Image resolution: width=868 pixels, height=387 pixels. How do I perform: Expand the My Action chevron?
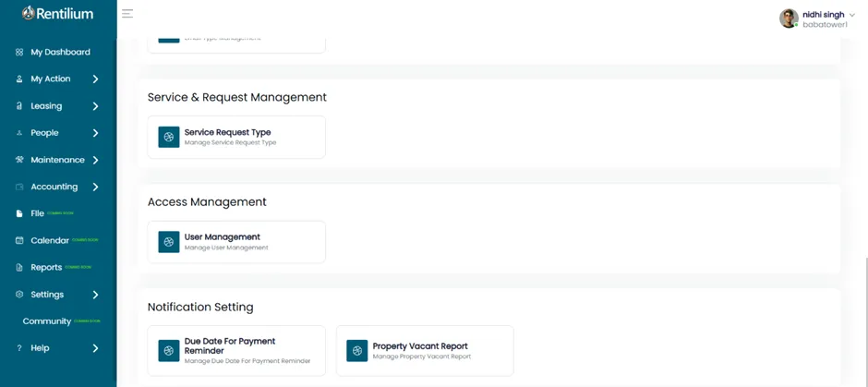[x=95, y=79]
